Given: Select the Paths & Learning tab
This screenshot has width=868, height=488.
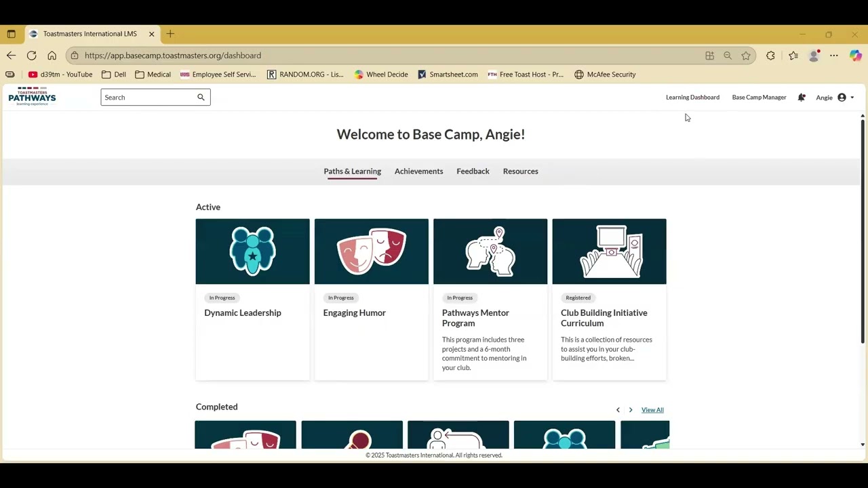Looking at the screenshot, I should coord(353,171).
